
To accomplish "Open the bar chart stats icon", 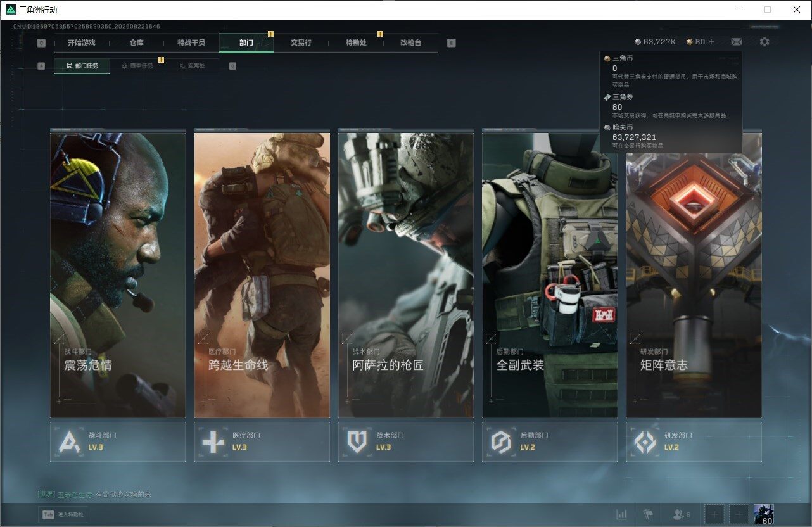I will [622, 515].
